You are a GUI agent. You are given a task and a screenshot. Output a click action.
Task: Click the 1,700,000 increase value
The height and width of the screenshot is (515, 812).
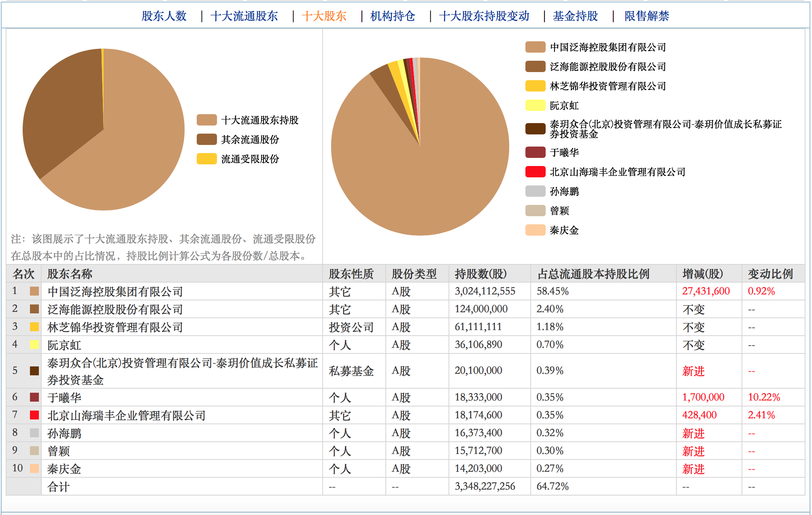[x=703, y=397]
